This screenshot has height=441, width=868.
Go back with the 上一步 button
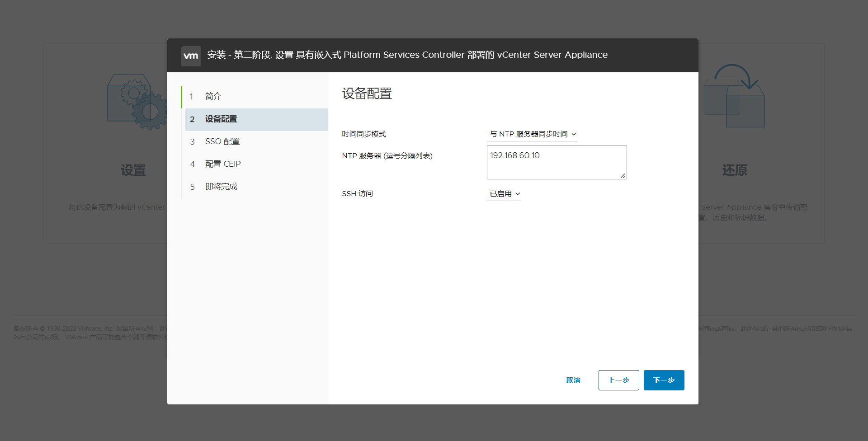point(619,380)
